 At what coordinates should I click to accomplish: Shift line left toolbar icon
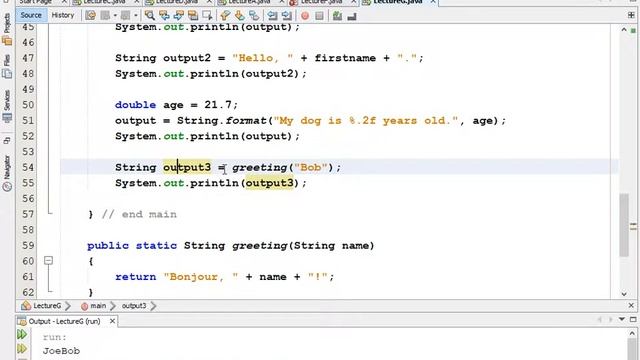coord(272,16)
